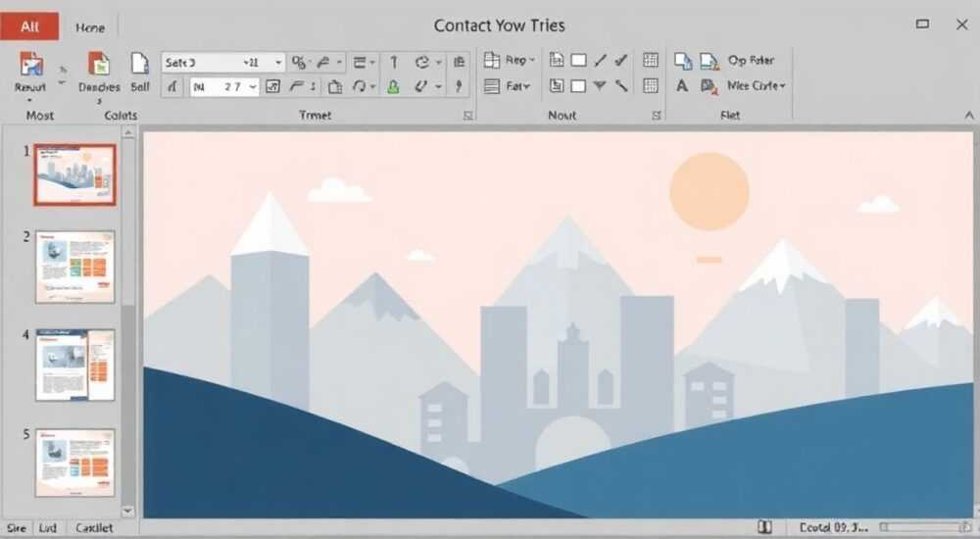
Task: Switch to the Hone tab
Action: pyautogui.click(x=90, y=27)
